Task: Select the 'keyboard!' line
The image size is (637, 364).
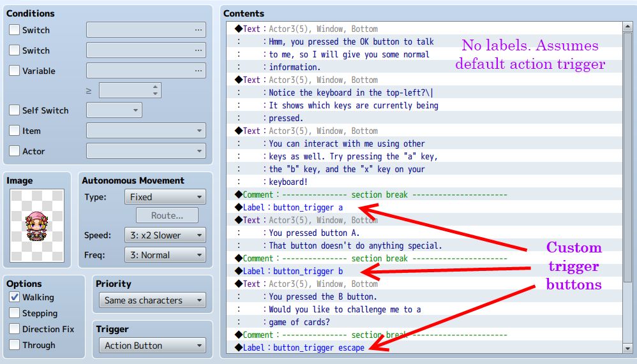Action: coord(424,182)
